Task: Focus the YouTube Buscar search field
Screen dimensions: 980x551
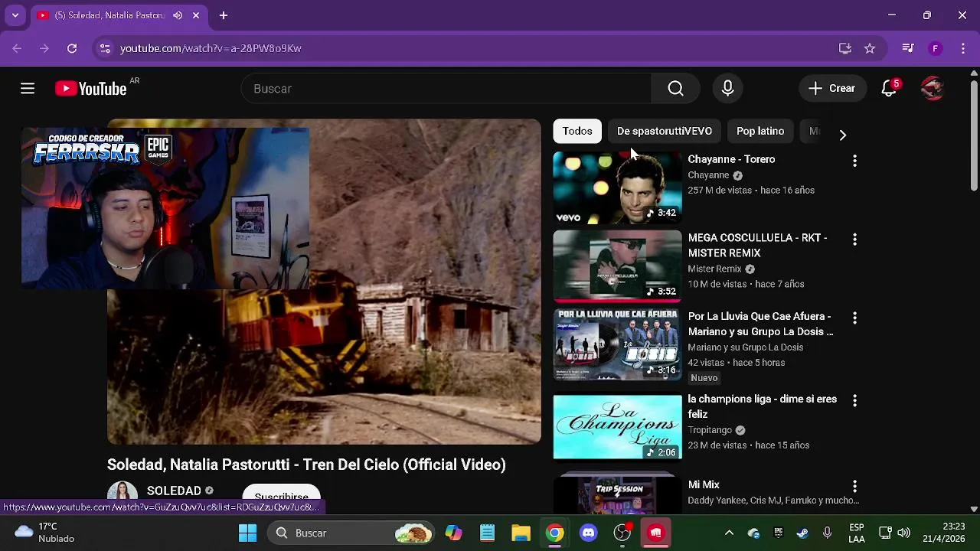Action: (448, 89)
